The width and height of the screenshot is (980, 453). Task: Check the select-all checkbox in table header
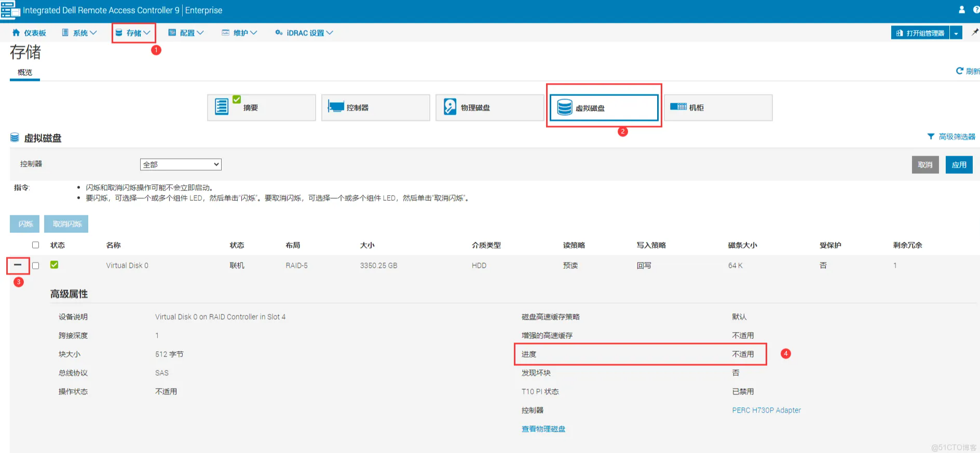(x=35, y=245)
